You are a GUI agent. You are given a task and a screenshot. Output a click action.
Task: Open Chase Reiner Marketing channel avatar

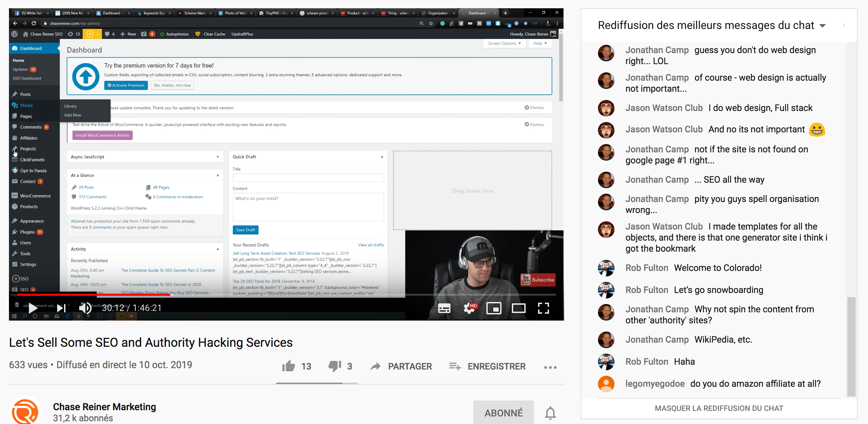coord(25,411)
